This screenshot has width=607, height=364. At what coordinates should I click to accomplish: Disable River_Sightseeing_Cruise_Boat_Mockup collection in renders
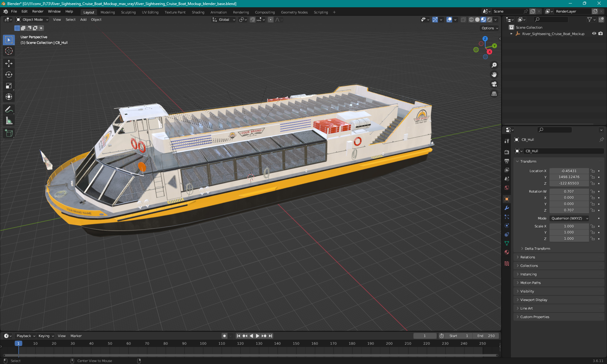[600, 33]
